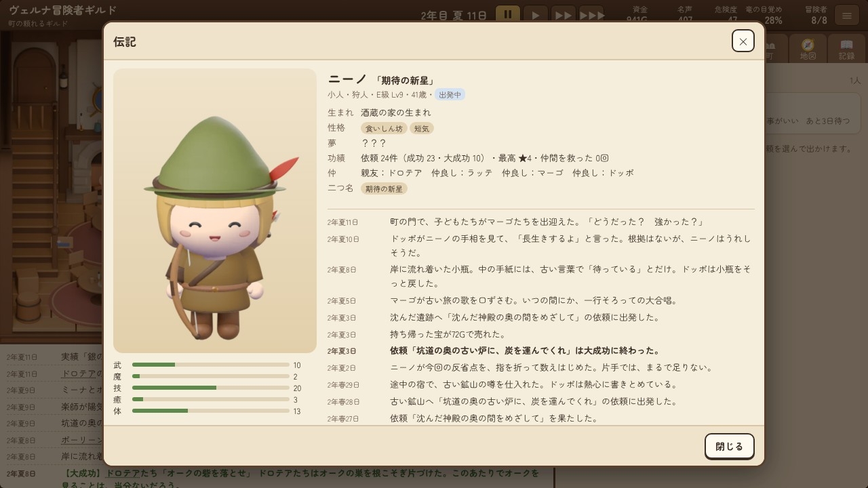The width and height of the screenshot is (868, 488).
Task: Click the 体 stat bar
Action: point(211,411)
